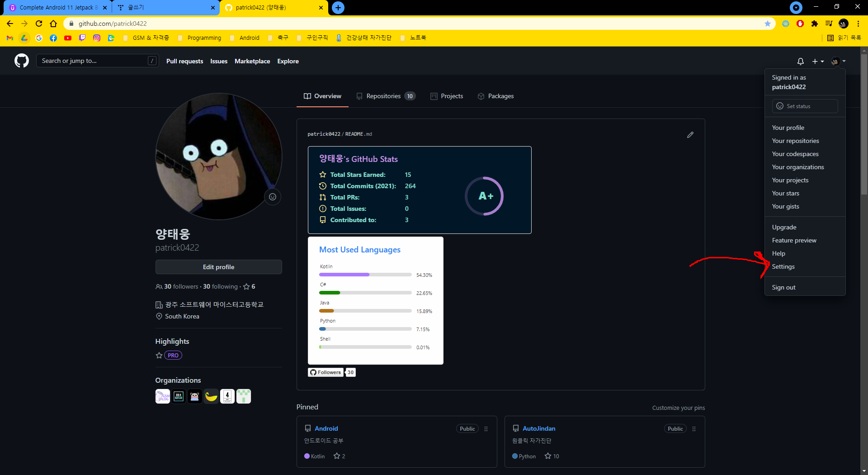Click the Followers 30 badge
868x475 pixels.
click(x=332, y=372)
